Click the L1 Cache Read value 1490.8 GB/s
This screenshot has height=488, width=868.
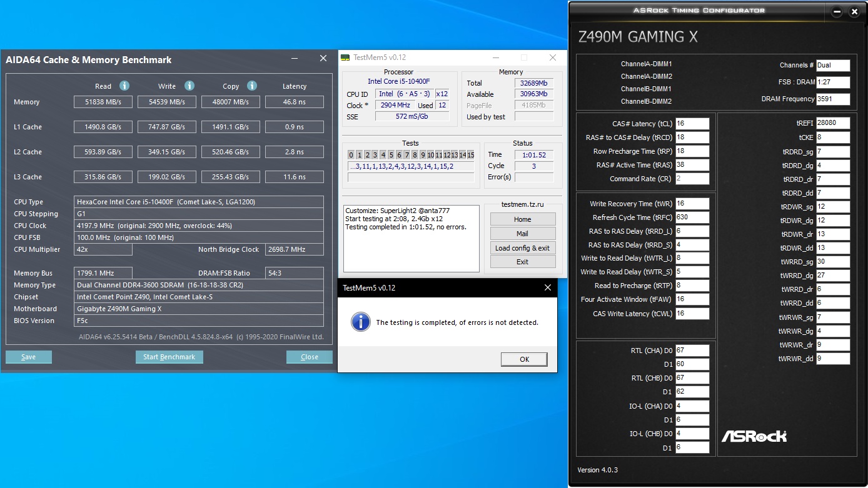pos(102,127)
